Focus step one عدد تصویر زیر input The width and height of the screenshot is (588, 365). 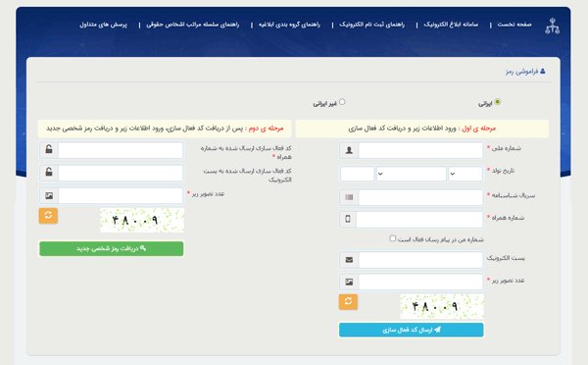[420, 282]
